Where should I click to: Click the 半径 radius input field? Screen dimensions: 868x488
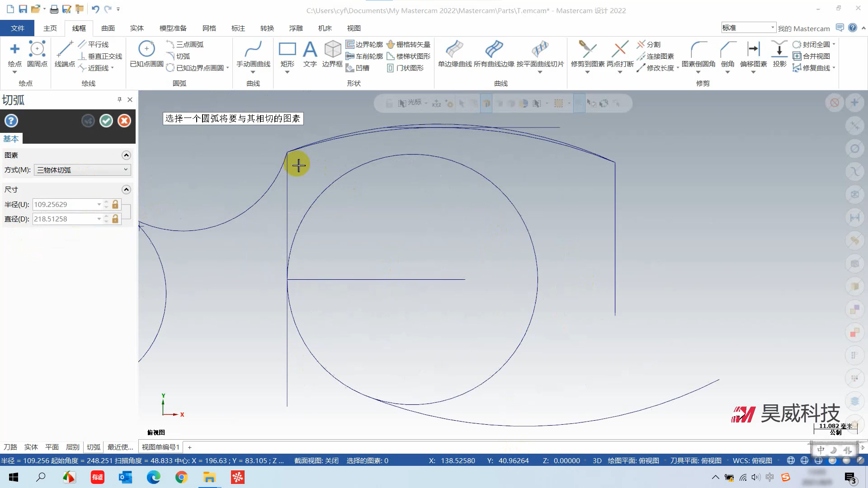click(x=64, y=204)
